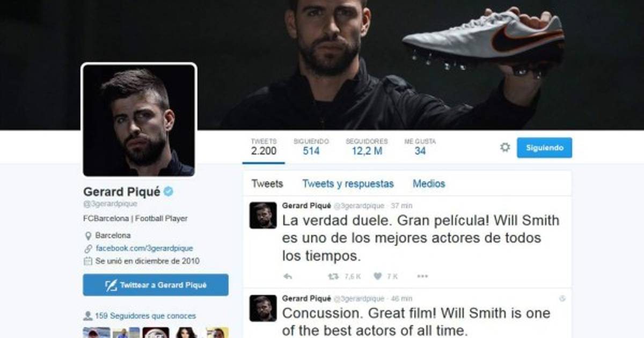
Task: Select the Tweets tab
Action: click(267, 184)
